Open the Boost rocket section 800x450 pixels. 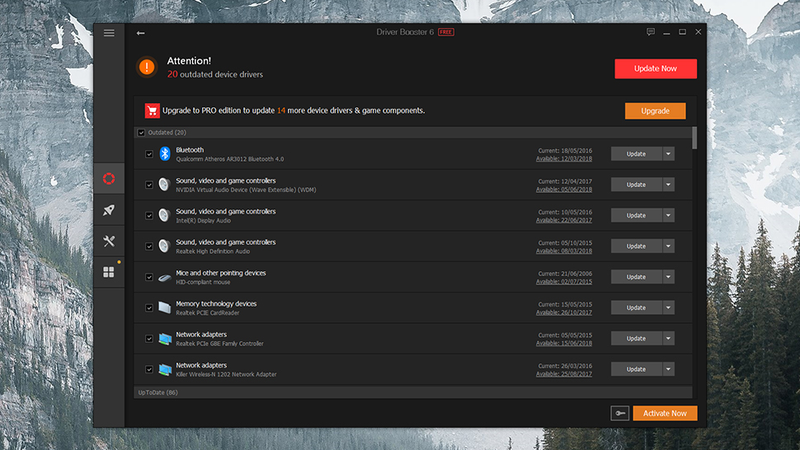pos(109,210)
